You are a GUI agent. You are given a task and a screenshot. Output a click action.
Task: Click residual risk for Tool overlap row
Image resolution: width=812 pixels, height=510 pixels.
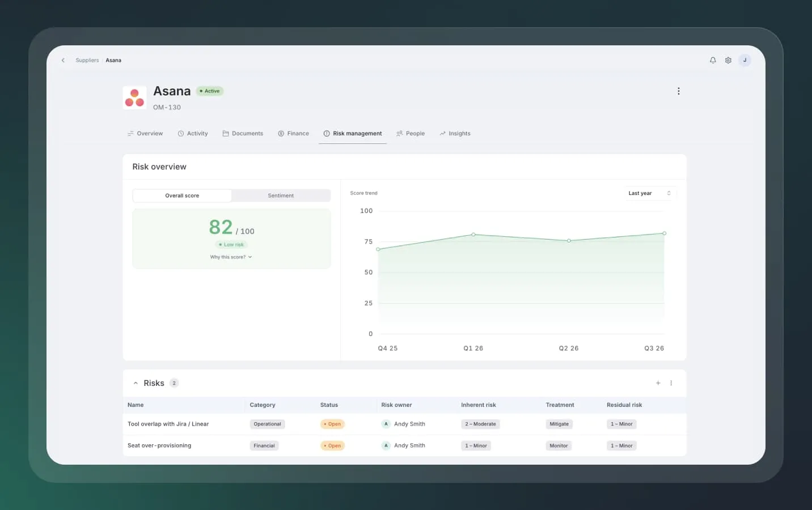pyautogui.click(x=621, y=424)
